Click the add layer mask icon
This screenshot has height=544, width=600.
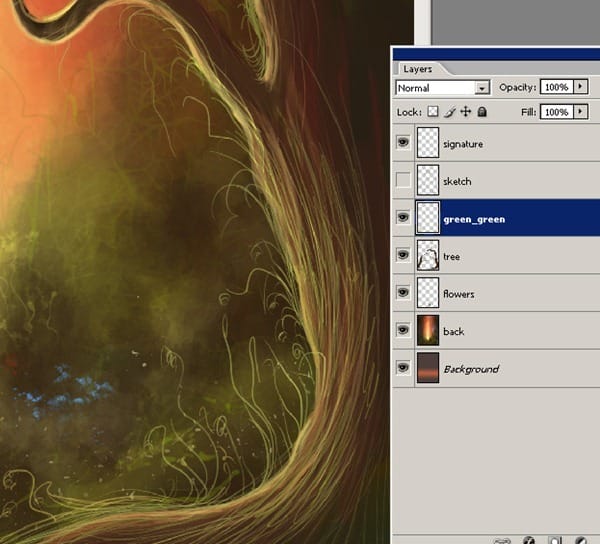[x=553, y=540]
